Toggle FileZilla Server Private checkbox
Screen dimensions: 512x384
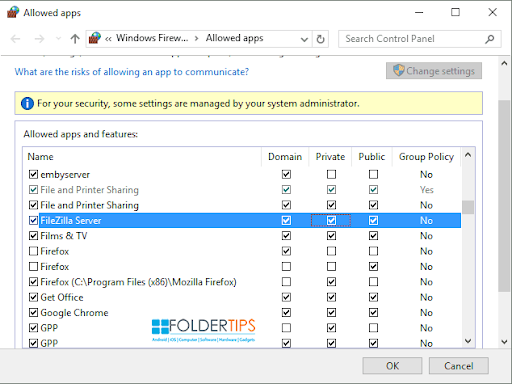point(331,220)
